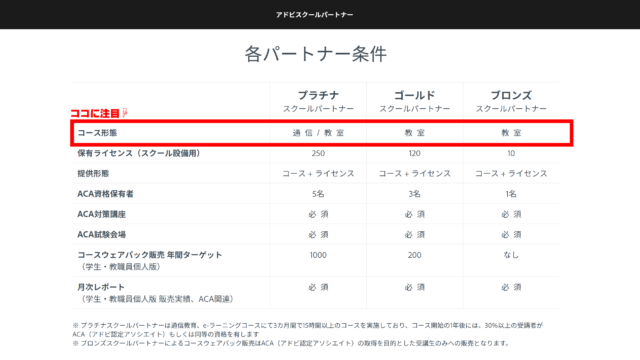
Task: Click the 250 license value
Action: [318, 153]
